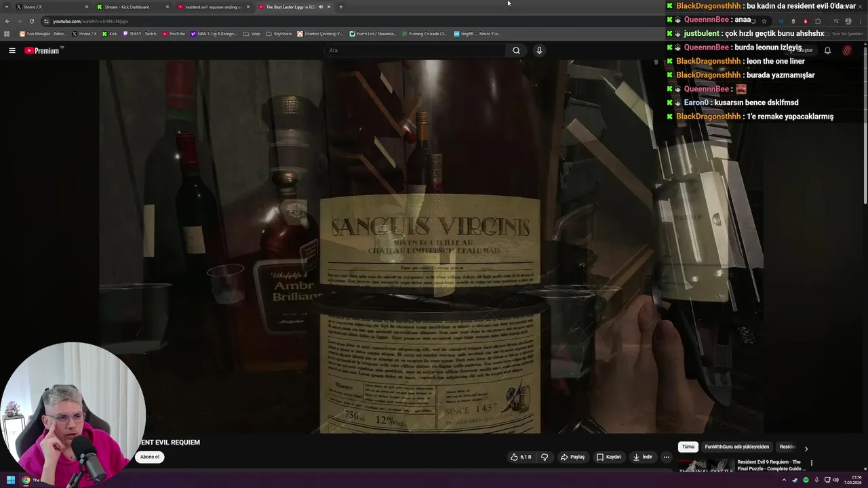Share the video with Paylaş

click(572, 457)
